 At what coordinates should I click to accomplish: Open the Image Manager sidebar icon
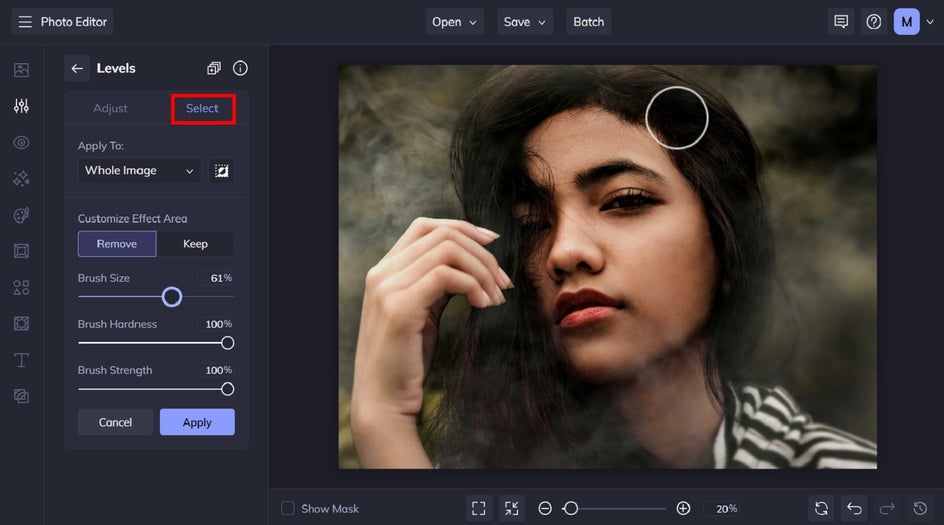(21, 70)
